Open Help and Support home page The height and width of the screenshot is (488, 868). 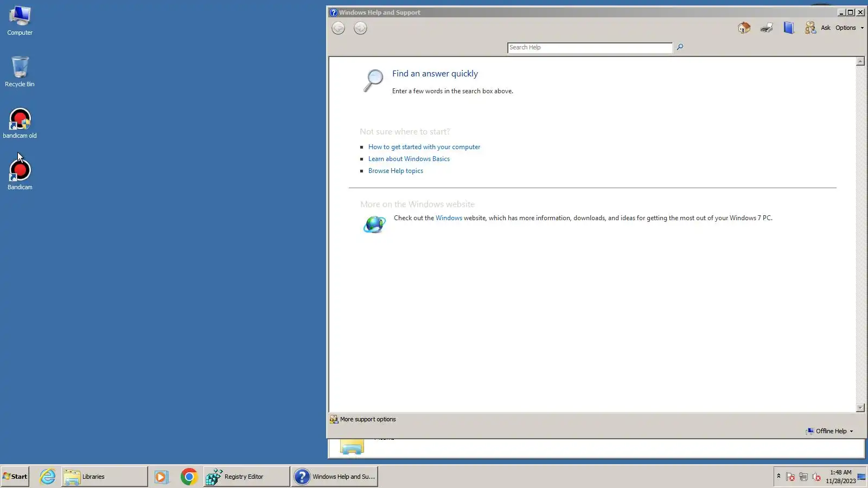tap(744, 28)
